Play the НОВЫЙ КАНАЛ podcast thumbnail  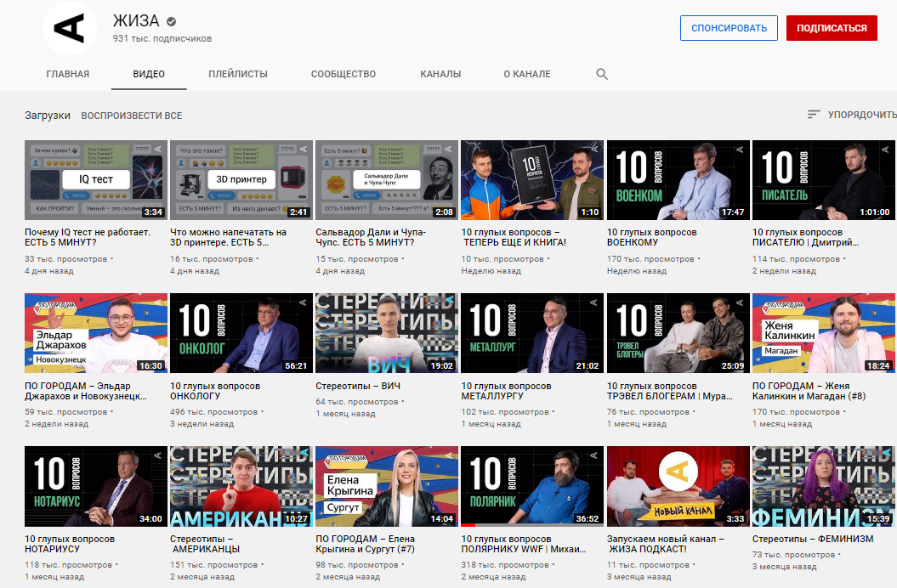point(678,486)
